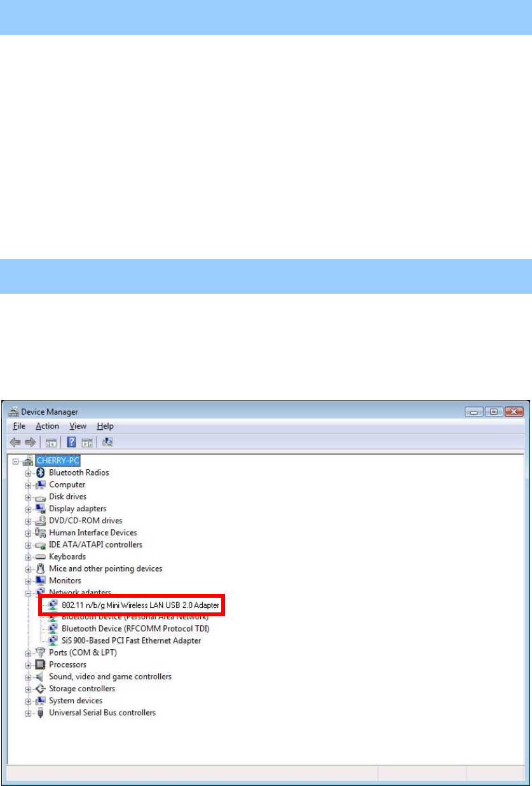
Task: Open the View menu
Action: 78,426
